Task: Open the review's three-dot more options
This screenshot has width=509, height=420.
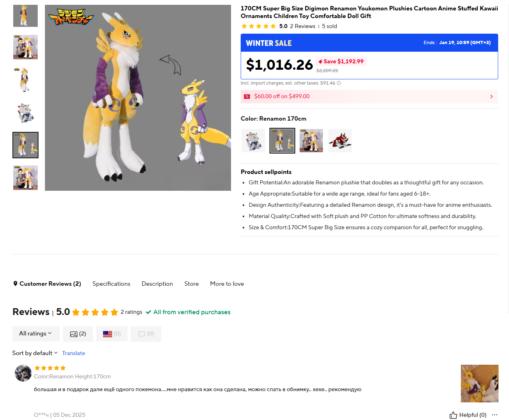Action: [495, 415]
